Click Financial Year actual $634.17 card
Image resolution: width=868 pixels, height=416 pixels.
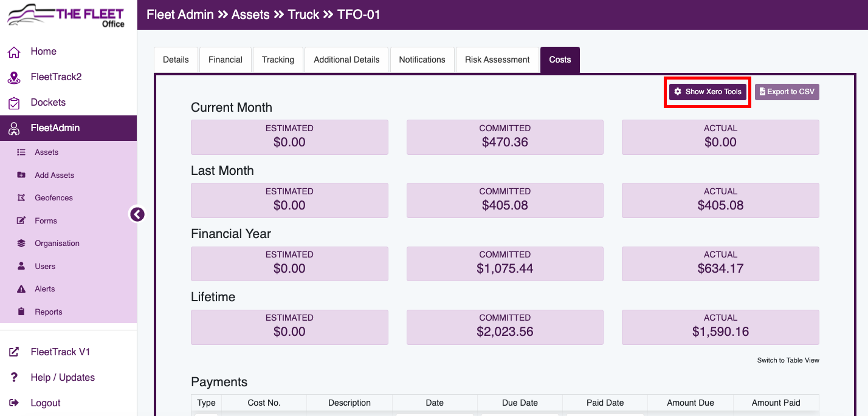tap(720, 264)
